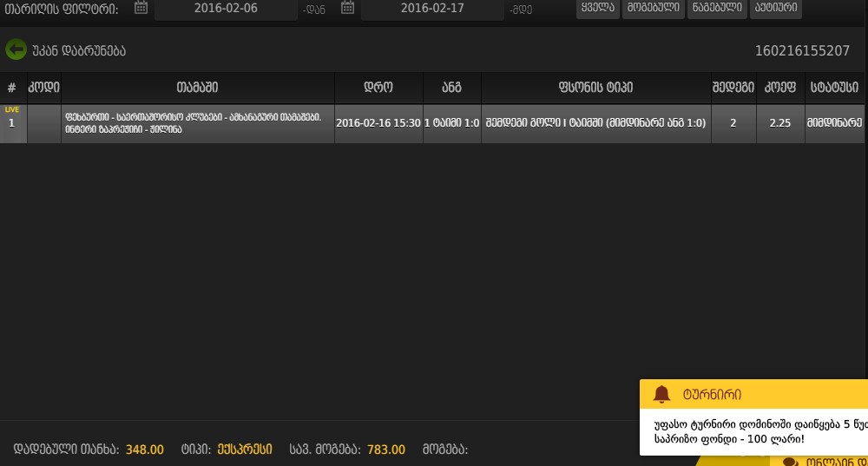The image size is (868, 466).
Task: Click the ანგ column header
Action: click(x=451, y=88)
